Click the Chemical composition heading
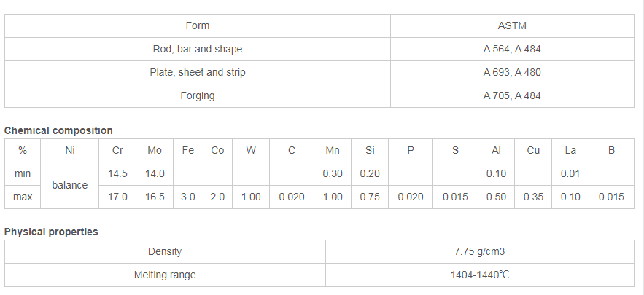Image resolution: width=644 pixels, height=295 pixels. tap(58, 130)
